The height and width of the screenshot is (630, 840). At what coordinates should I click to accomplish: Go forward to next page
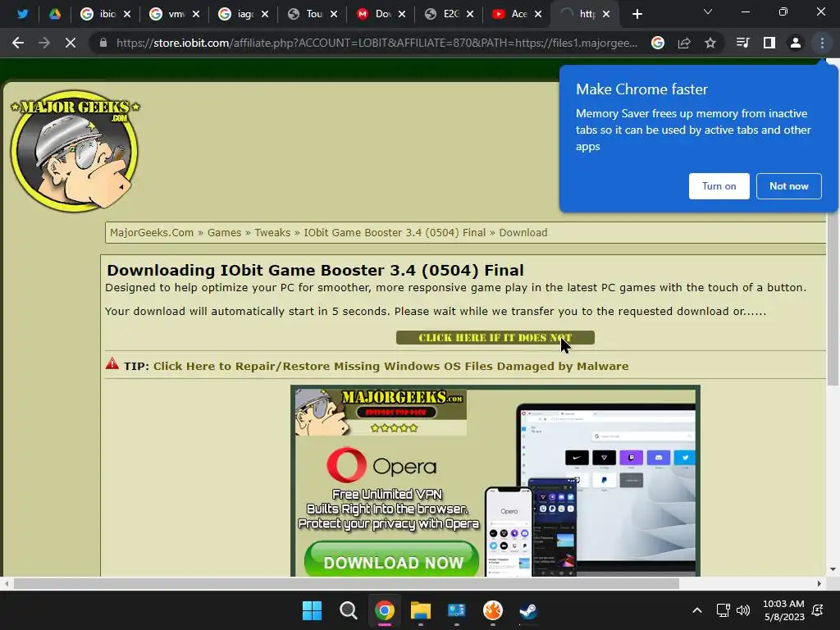[44, 43]
